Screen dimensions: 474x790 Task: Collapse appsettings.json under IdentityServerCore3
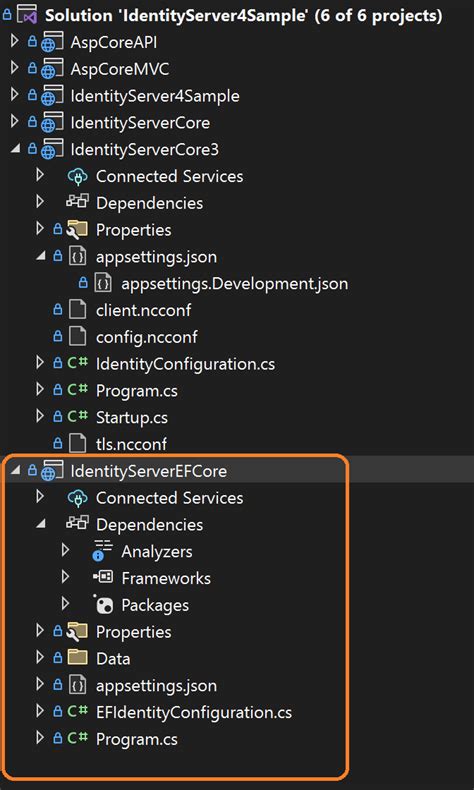(40, 256)
